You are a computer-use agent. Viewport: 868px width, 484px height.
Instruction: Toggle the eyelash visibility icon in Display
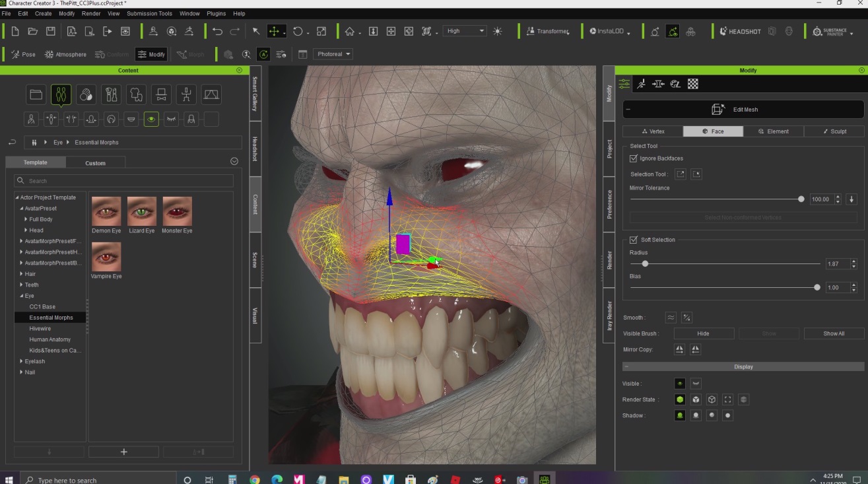pyautogui.click(x=696, y=384)
